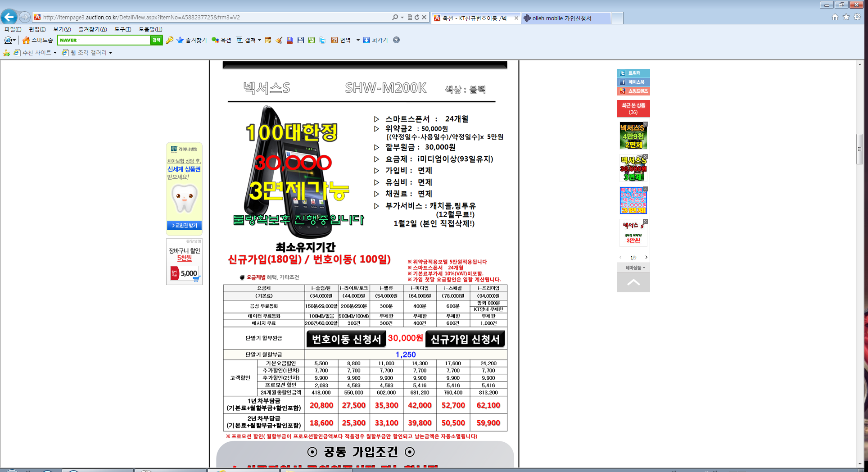
Task: Click the vertical scrollbar thumb
Action: tap(859, 149)
